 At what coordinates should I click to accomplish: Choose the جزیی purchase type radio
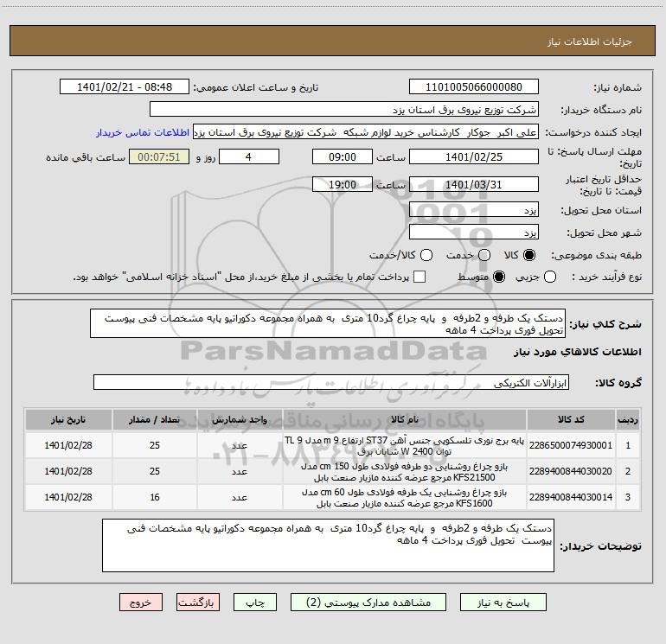tap(549, 277)
